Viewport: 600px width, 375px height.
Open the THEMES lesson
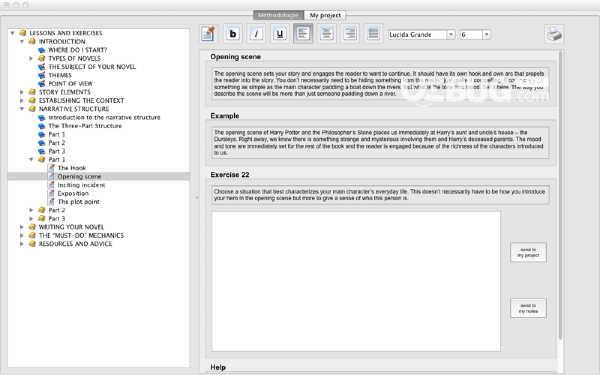(x=60, y=75)
